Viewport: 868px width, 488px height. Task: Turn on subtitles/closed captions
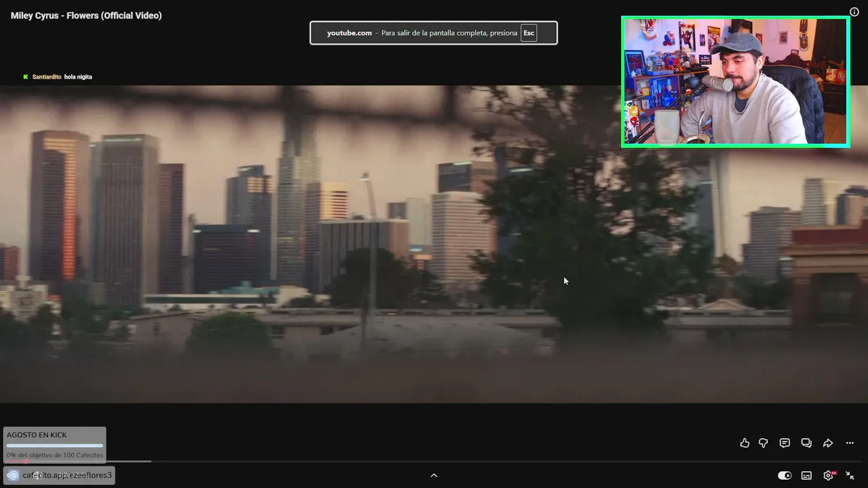click(x=806, y=476)
